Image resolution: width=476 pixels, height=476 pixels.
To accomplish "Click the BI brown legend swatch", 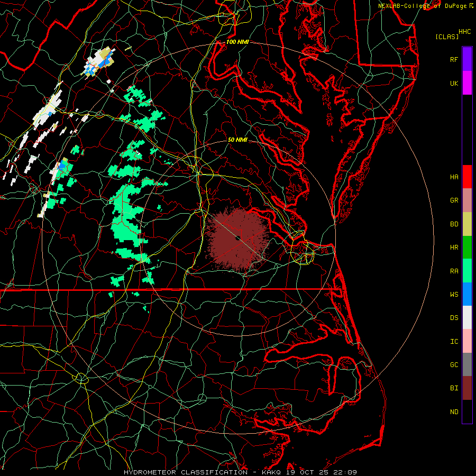I will pyautogui.click(x=467, y=388).
